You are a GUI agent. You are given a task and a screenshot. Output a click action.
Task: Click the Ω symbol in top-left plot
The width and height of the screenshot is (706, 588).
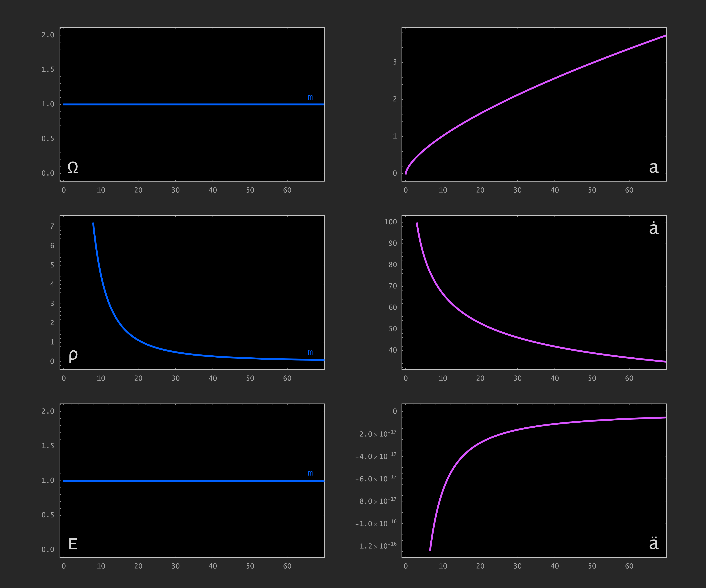pos(73,167)
